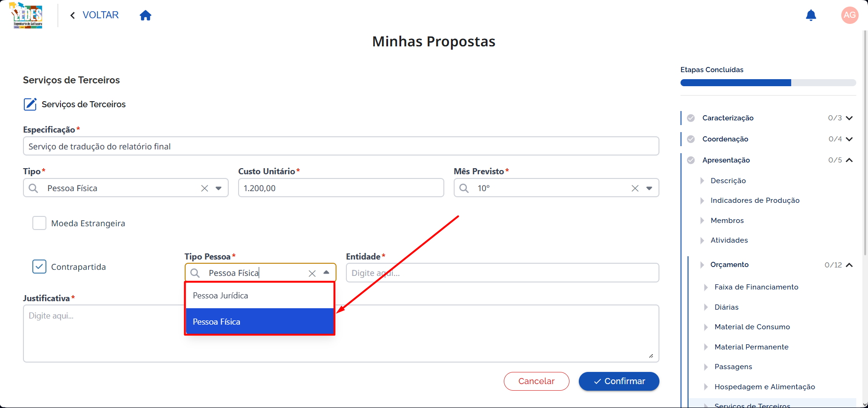The width and height of the screenshot is (868, 408).
Task: Open the Tipo dropdown arrow
Action: pos(218,188)
